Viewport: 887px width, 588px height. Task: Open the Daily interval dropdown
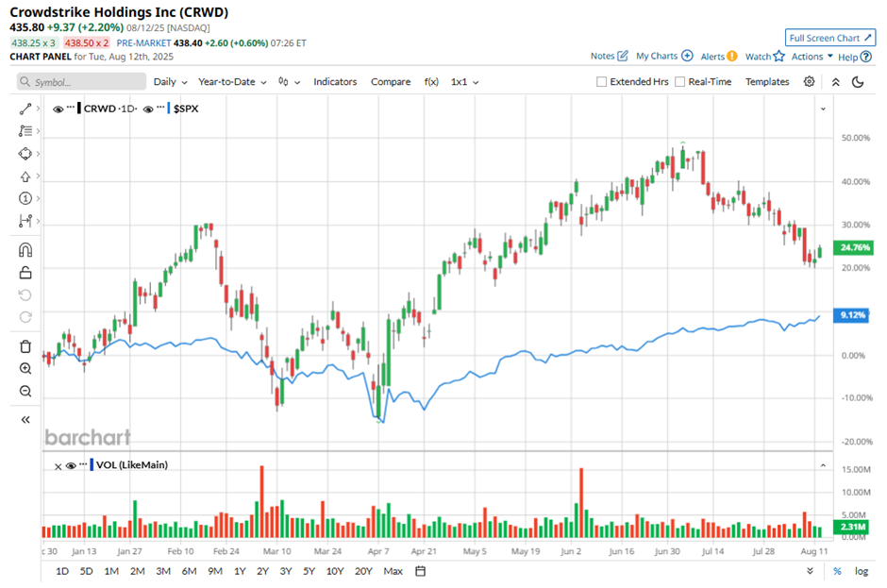point(170,82)
